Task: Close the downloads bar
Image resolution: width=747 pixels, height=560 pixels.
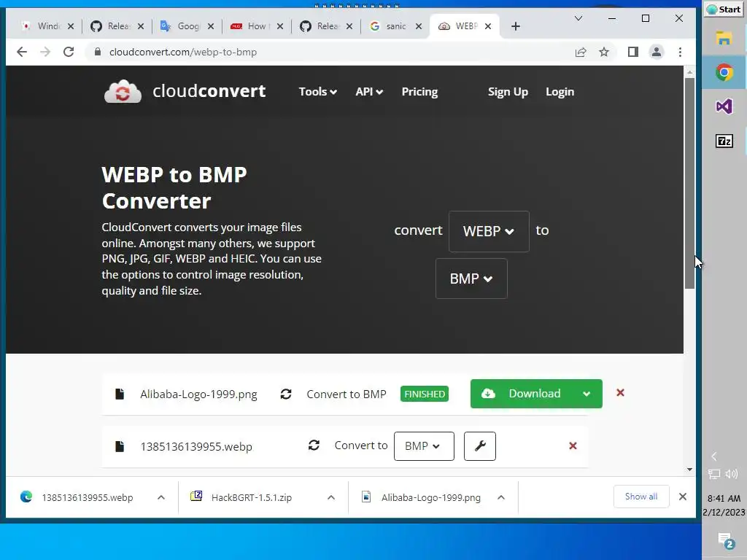Action: click(683, 497)
